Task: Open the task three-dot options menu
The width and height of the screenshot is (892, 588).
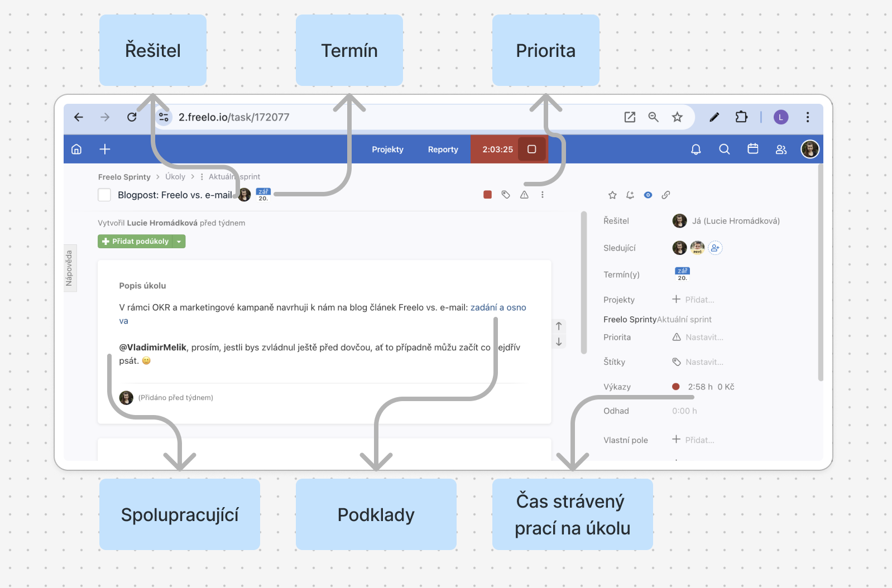Action: point(543,195)
